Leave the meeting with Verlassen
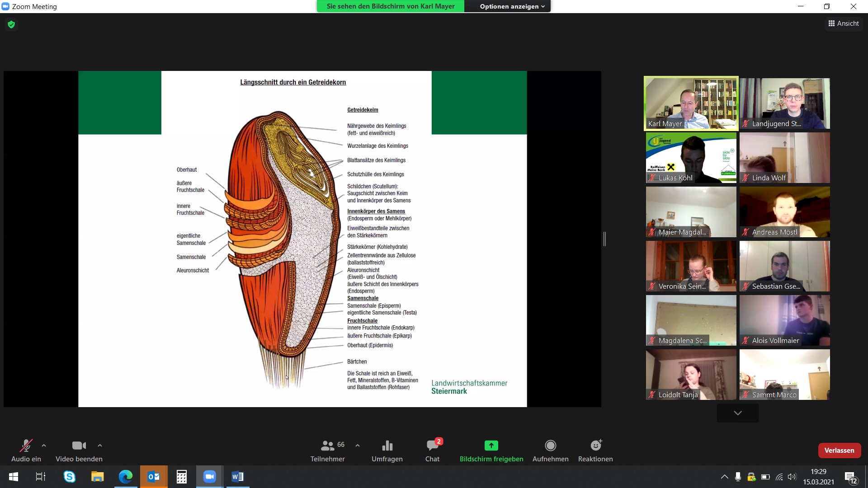Screen dimensions: 868x488 coord(839,450)
